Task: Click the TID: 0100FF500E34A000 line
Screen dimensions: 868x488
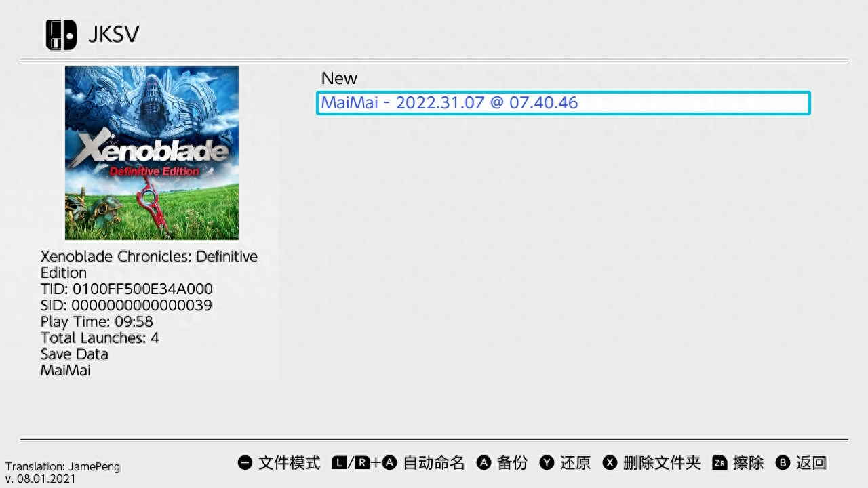Action: pyautogui.click(x=127, y=289)
